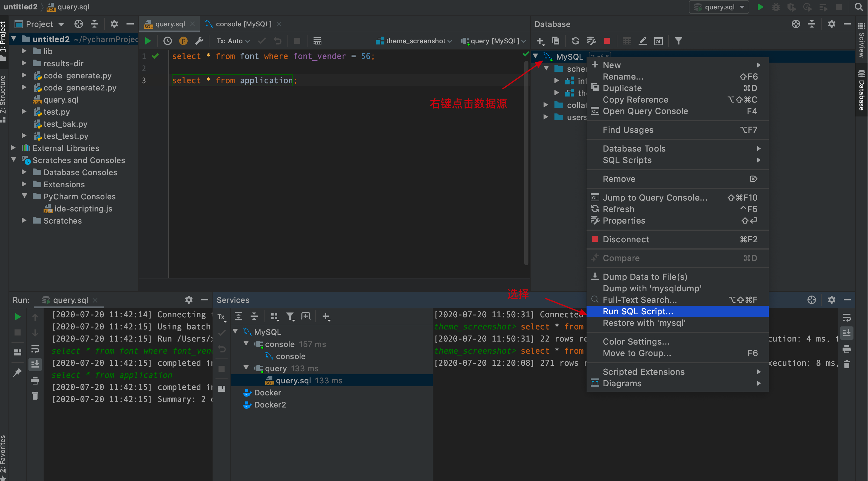Collapse all in Services toolbar
868x481 pixels.
254,316
